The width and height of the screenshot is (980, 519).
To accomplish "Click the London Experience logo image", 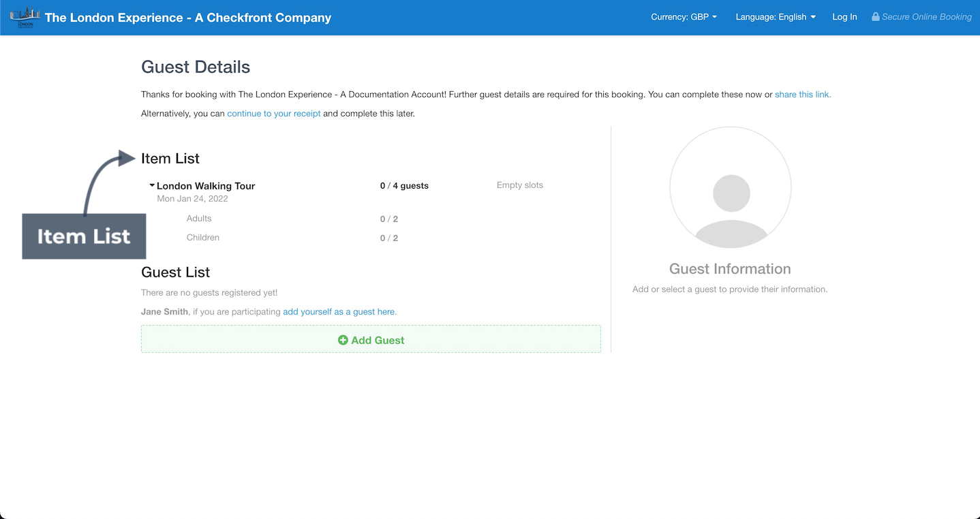I will [25, 17].
